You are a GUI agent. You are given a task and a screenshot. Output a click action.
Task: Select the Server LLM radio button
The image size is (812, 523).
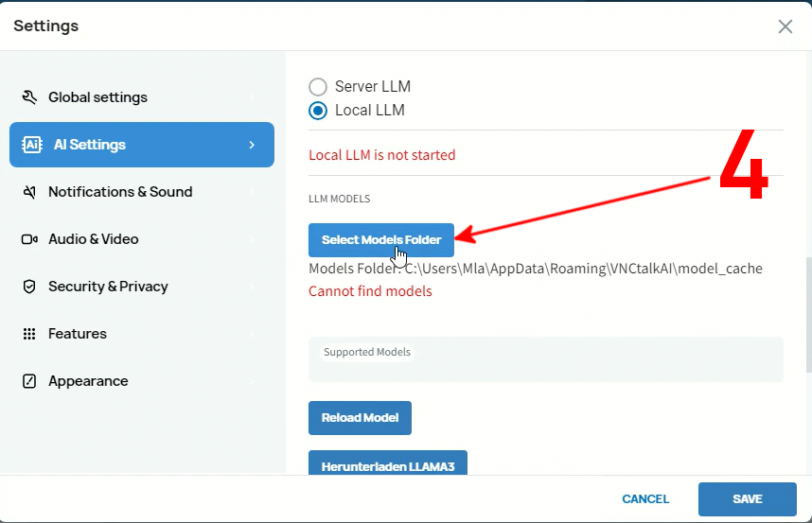[318, 86]
